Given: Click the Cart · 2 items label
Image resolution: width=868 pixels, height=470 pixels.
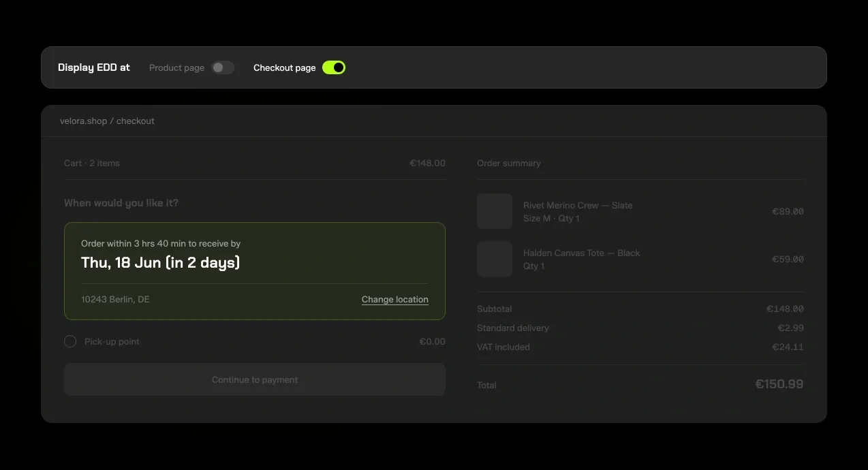Looking at the screenshot, I should (x=92, y=163).
